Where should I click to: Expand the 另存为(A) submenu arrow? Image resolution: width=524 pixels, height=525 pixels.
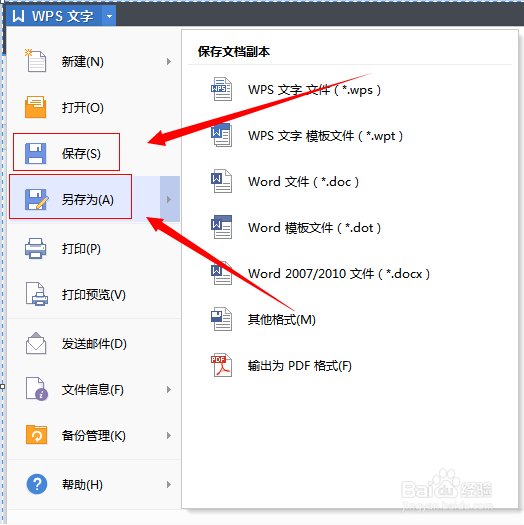click(x=170, y=199)
